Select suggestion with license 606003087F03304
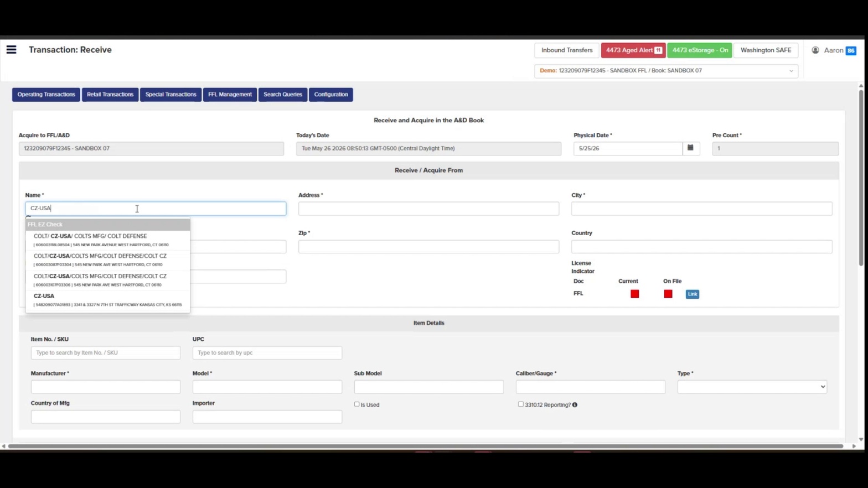This screenshot has height=488, width=868. 108,260
